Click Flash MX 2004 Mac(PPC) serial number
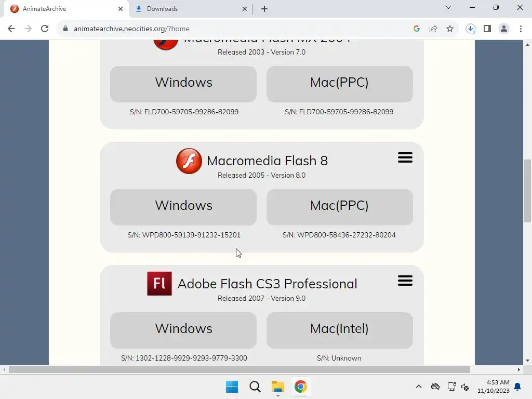532x399 pixels. tap(339, 112)
